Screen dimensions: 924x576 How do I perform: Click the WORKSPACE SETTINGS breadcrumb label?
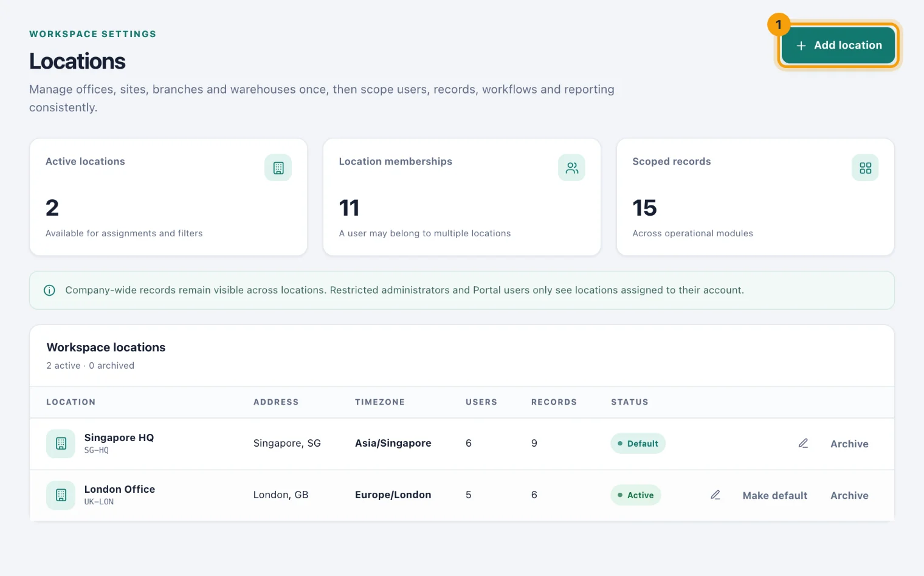tap(92, 34)
